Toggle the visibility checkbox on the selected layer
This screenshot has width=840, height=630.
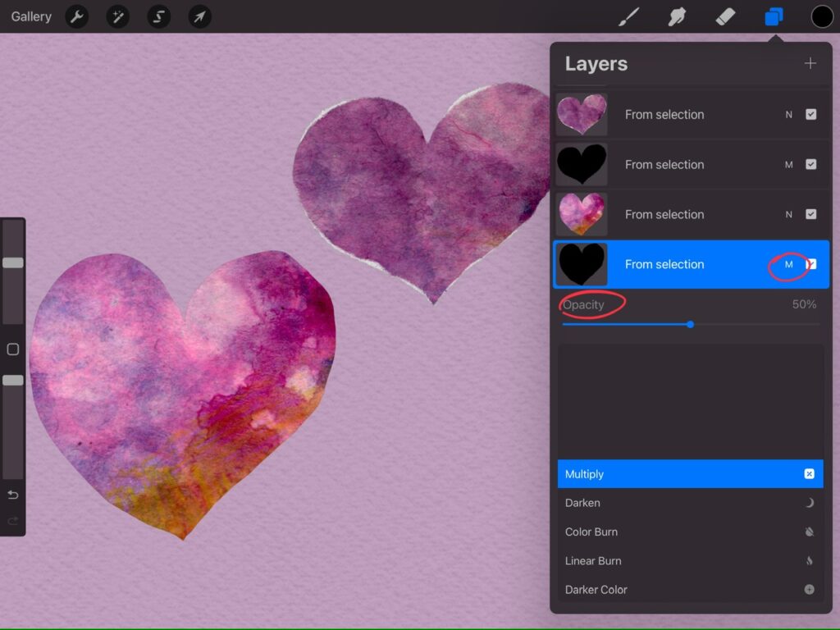pyautogui.click(x=810, y=264)
